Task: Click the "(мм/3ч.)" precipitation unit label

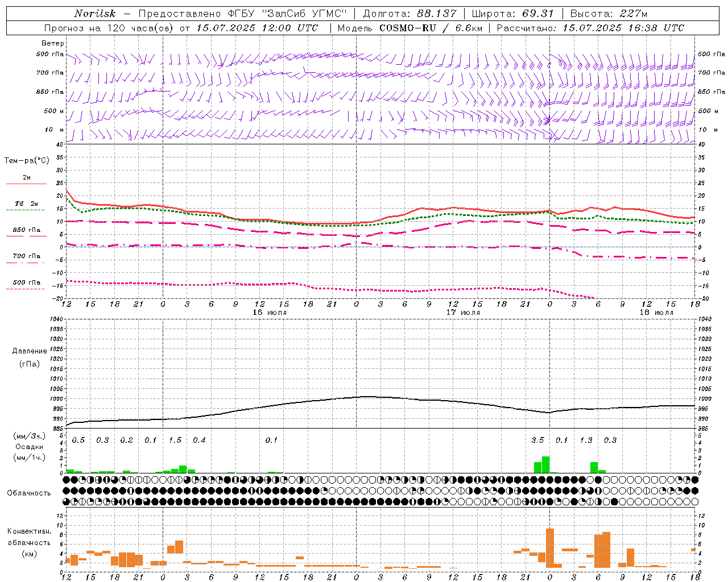Action: pos(30,436)
